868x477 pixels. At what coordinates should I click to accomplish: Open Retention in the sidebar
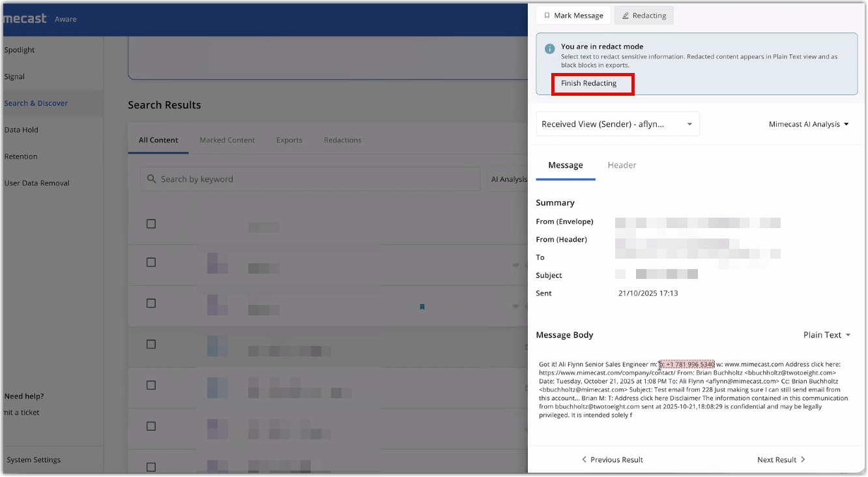click(21, 157)
